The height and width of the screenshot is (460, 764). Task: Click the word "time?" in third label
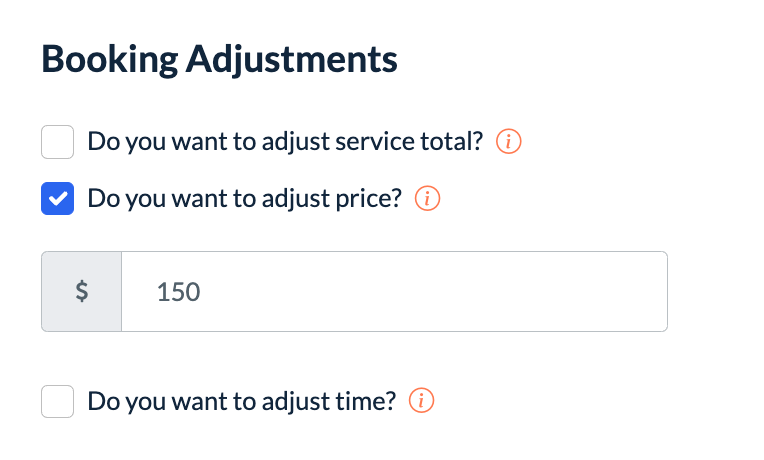click(x=368, y=402)
